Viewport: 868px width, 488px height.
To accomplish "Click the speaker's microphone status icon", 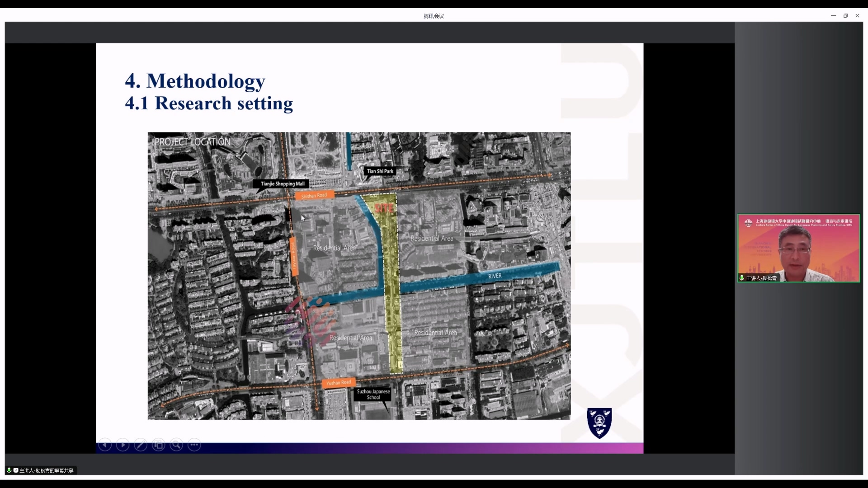I will [x=741, y=278].
